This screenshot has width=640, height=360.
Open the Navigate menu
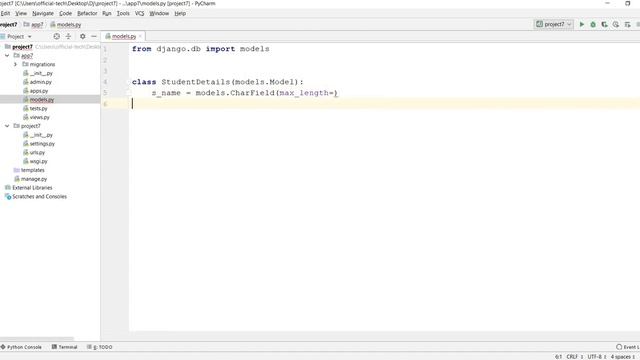[x=43, y=13]
